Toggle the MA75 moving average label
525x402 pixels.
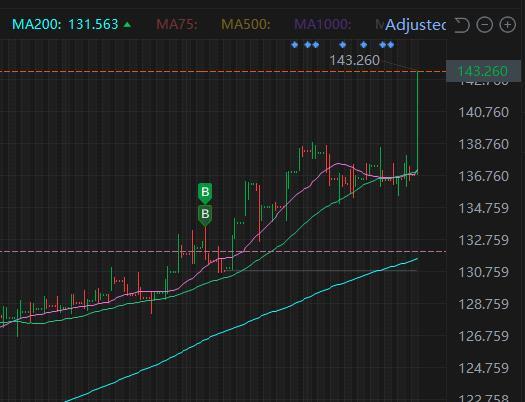(177, 24)
